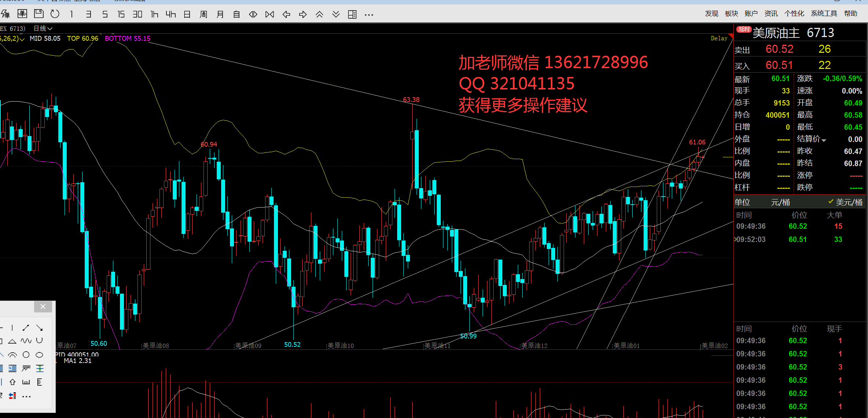
Task: Close the drawing tools palette
Action: (x=43, y=307)
